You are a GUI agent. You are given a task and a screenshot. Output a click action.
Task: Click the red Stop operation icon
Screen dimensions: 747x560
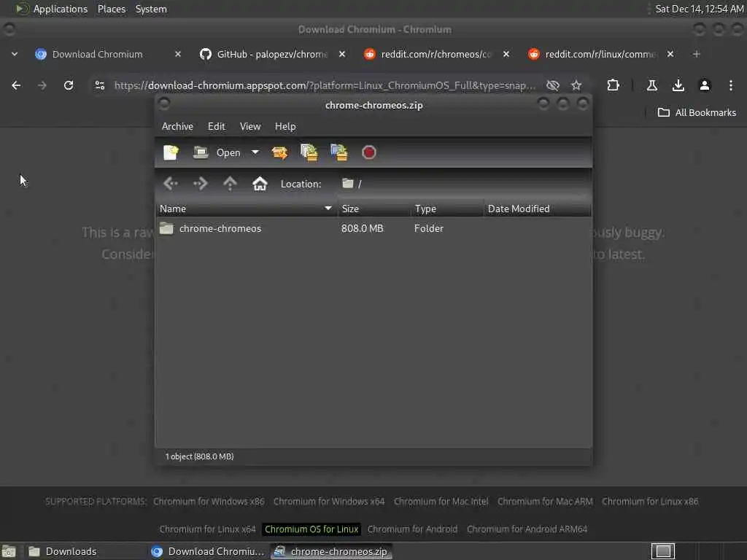click(x=368, y=152)
